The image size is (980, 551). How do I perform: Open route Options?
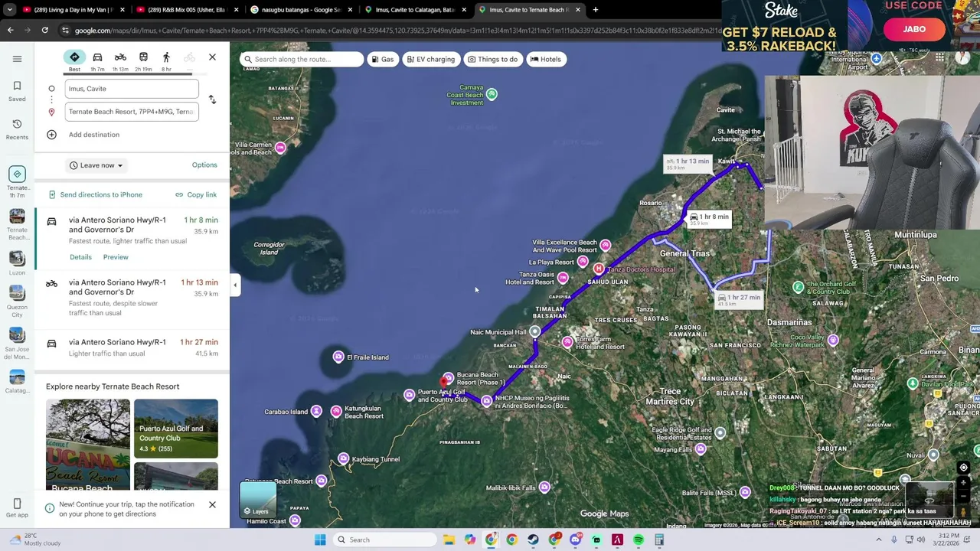tap(204, 165)
